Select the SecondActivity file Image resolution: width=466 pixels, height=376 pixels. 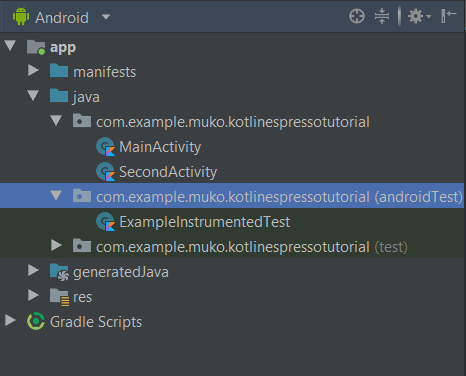[168, 172]
